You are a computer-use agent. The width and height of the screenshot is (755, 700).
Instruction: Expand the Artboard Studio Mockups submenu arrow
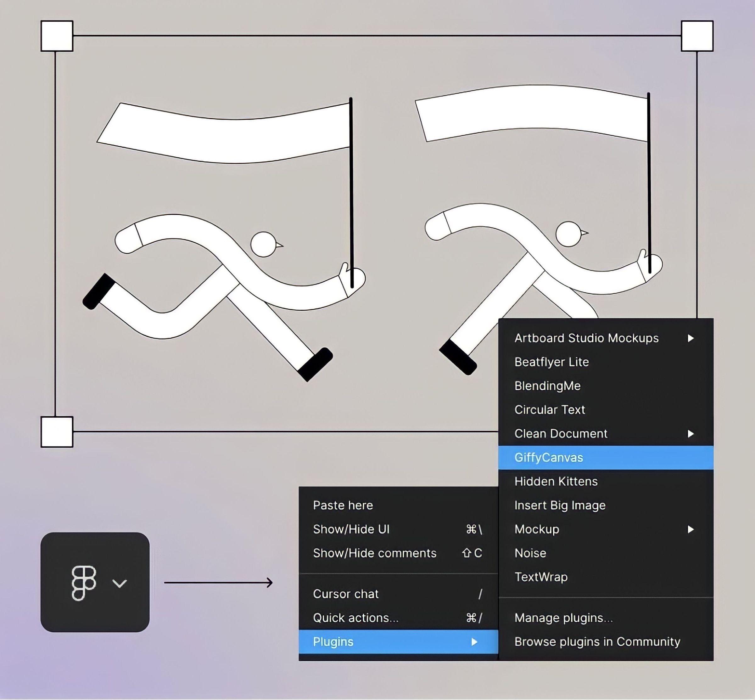coord(691,338)
